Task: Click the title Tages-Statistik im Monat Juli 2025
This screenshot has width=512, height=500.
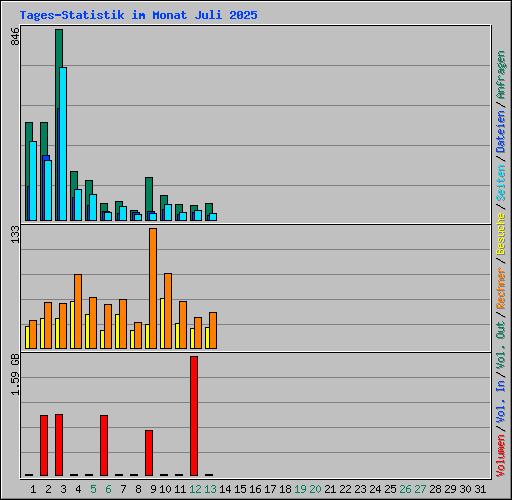Action: pos(138,15)
